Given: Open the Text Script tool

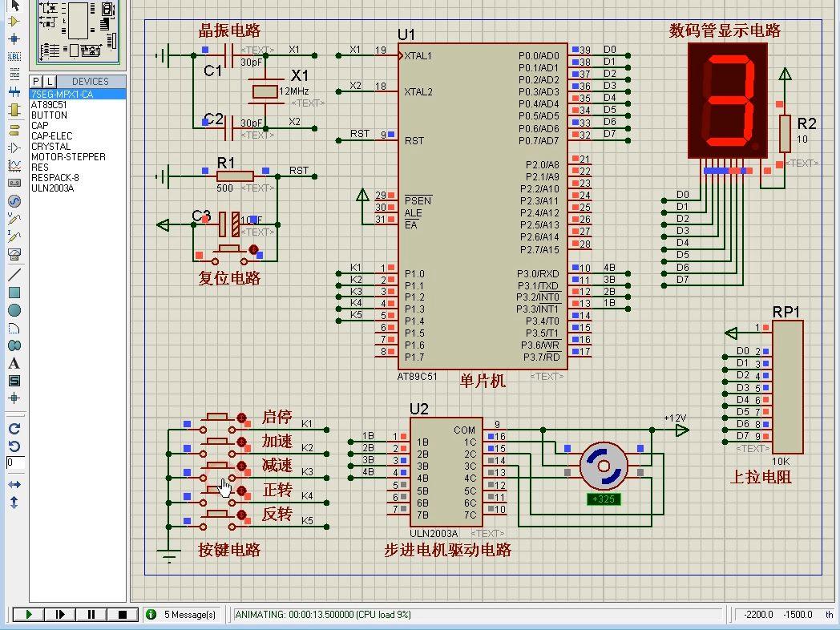Looking at the screenshot, I should click(14, 74).
